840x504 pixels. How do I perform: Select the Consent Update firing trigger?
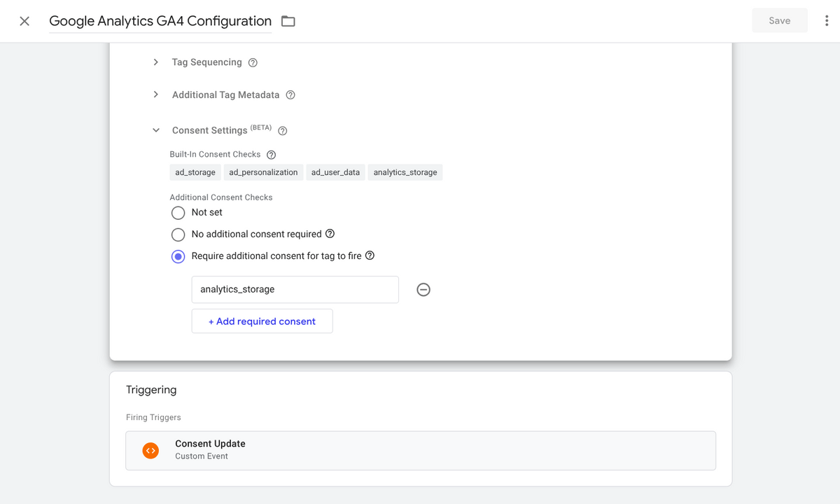point(420,450)
